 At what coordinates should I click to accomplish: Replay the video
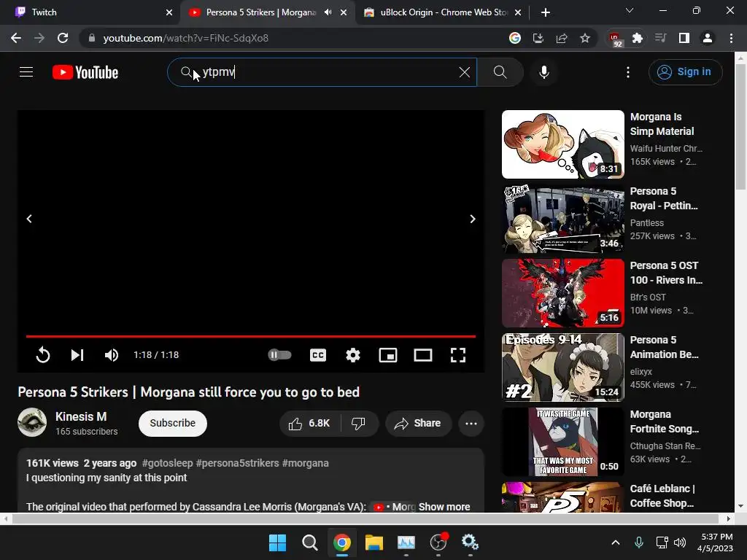(x=43, y=355)
